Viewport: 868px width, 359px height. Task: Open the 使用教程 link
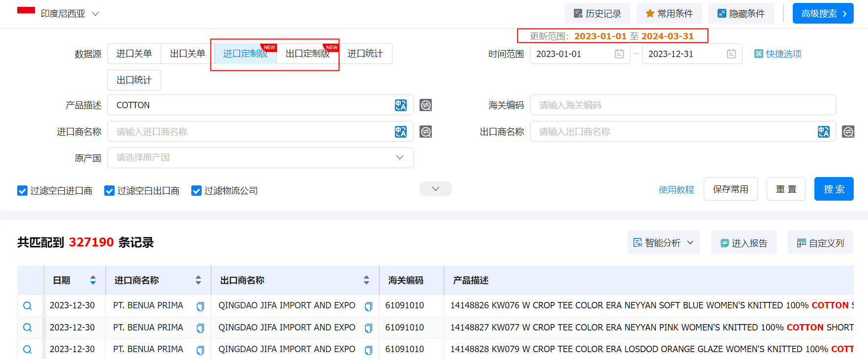pyautogui.click(x=676, y=190)
